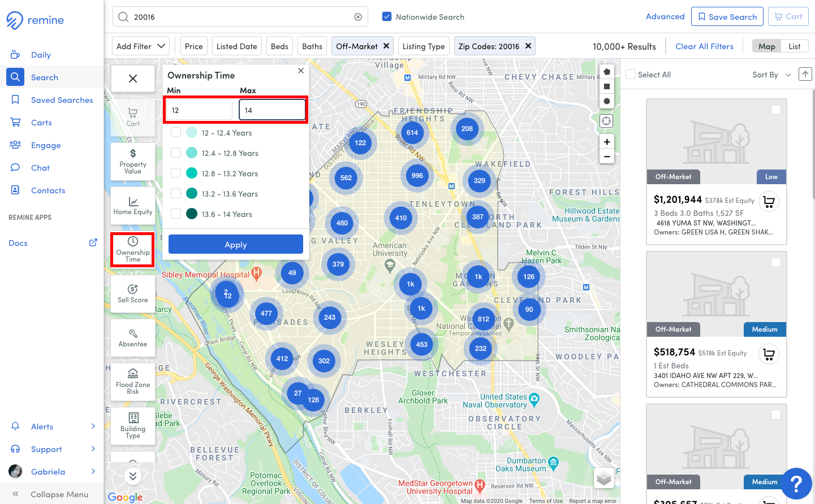Open Advanced search options
The width and height of the screenshot is (815, 504).
point(665,16)
